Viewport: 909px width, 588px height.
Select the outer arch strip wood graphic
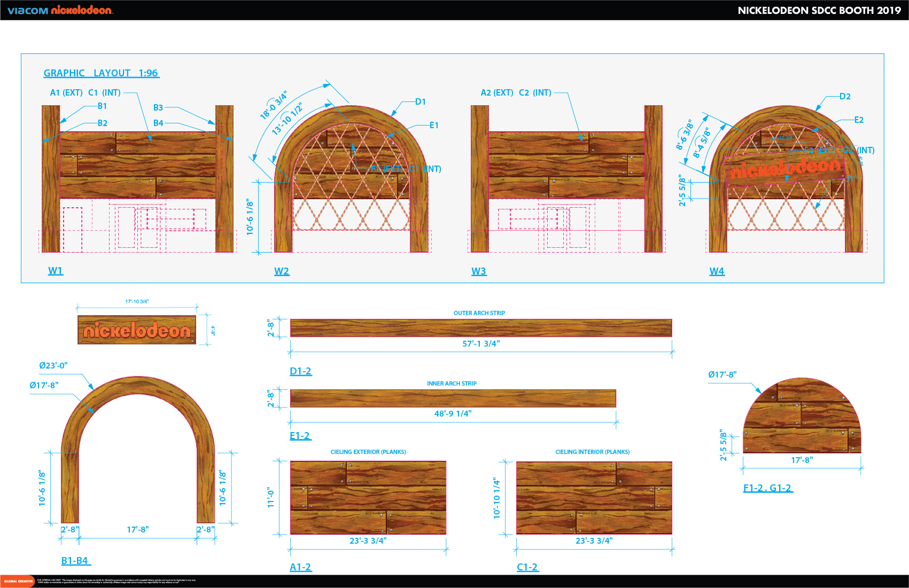tap(481, 328)
